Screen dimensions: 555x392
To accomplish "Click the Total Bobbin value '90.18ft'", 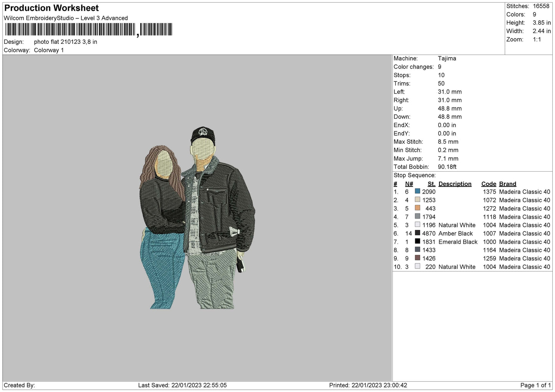I will tap(447, 167).
